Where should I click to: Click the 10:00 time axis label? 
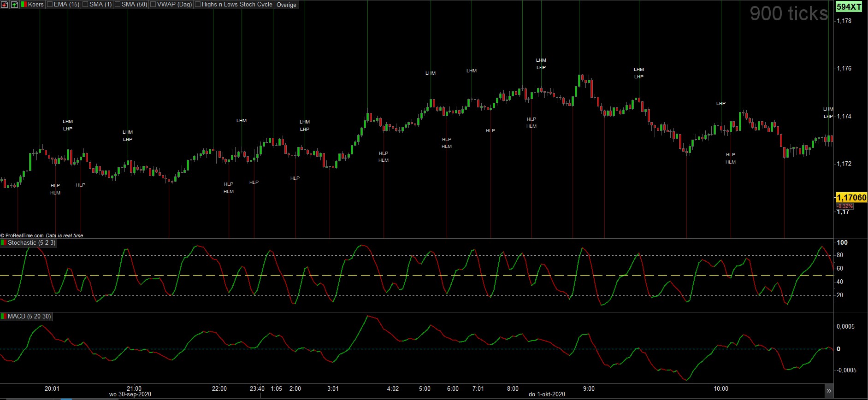721,388
